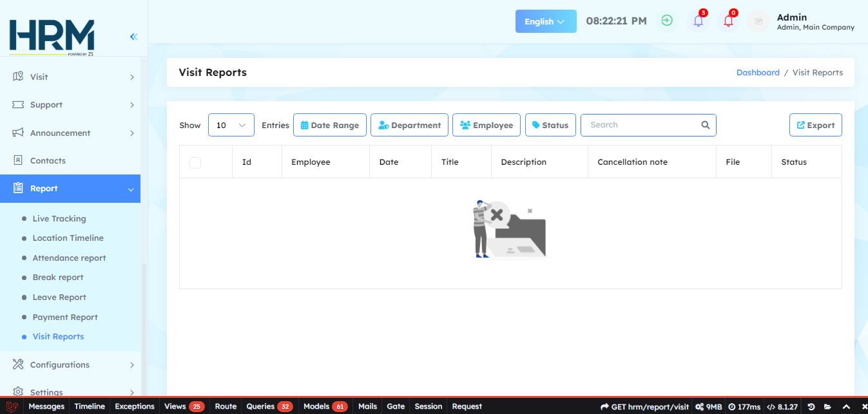Collapse the Report sidebar menu
The width and height of the screenshot is (868, 414).
(70, 189)
